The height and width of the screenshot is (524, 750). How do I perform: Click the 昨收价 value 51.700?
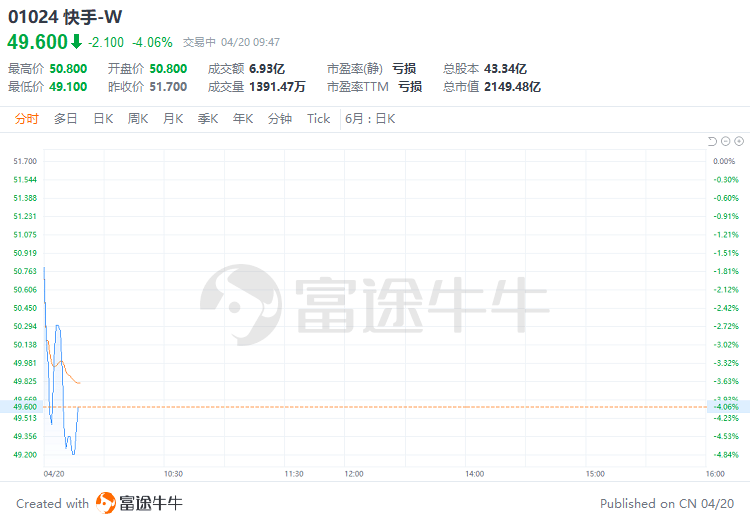[168, 87]
